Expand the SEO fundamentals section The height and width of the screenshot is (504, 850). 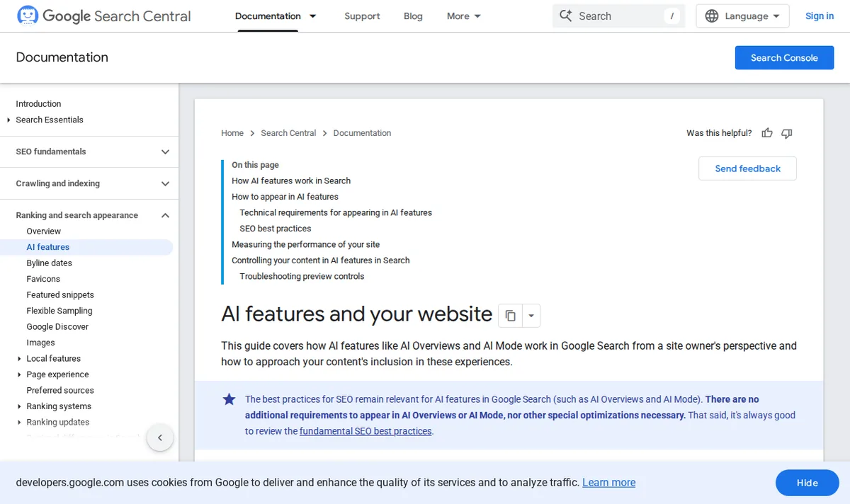165,151
